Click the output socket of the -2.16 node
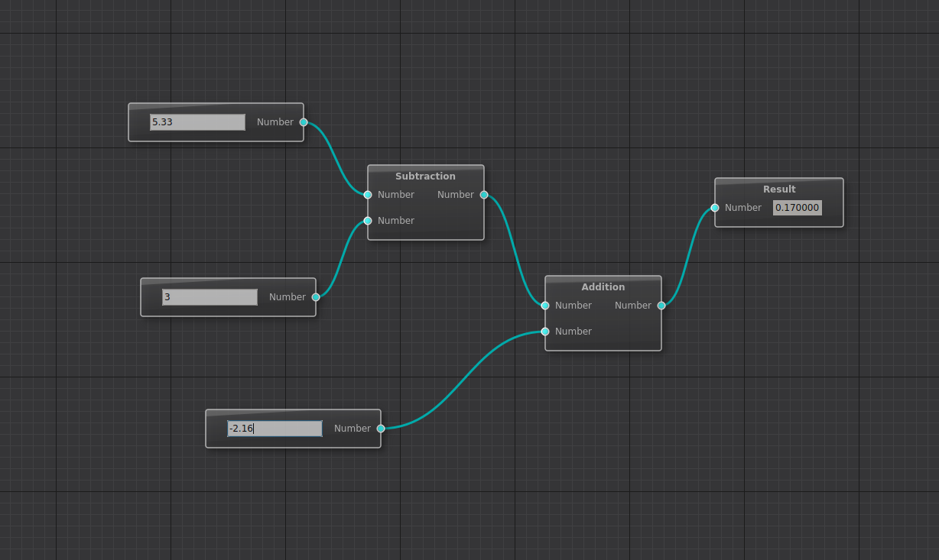The height and width of the screenshot is (560, 939). (380, 429)
